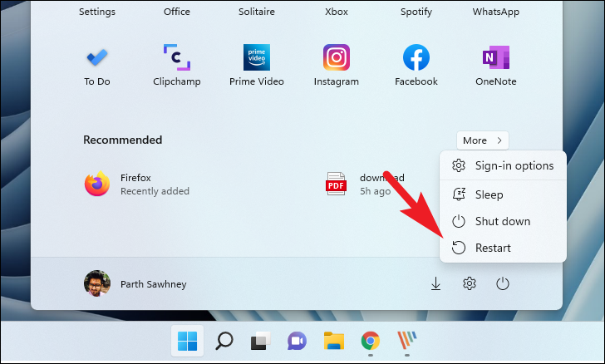This screenshot has height=364, width=605.
Task: Switch to Google Chrome on taskbar
Action: coord(371,341)
